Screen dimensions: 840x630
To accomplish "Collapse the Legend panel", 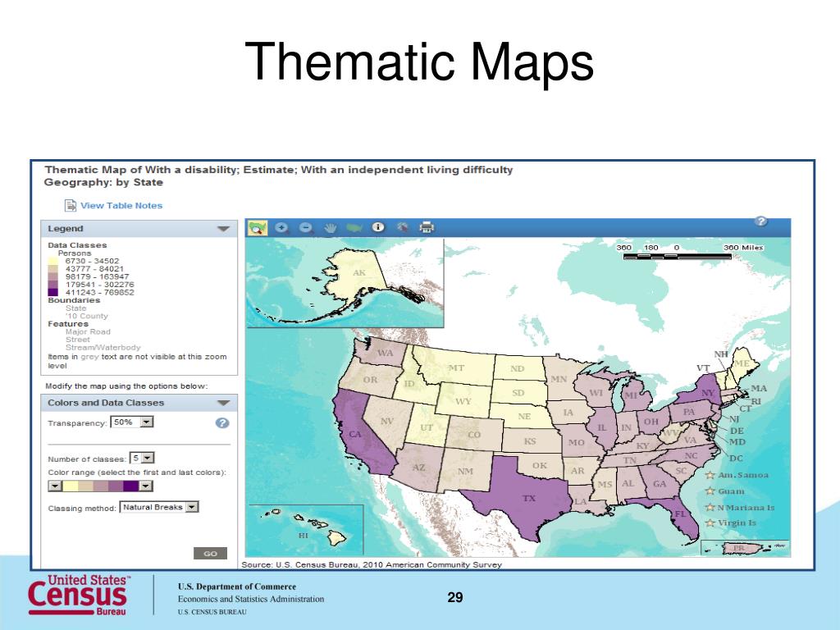I will click(x=223, y=229).
